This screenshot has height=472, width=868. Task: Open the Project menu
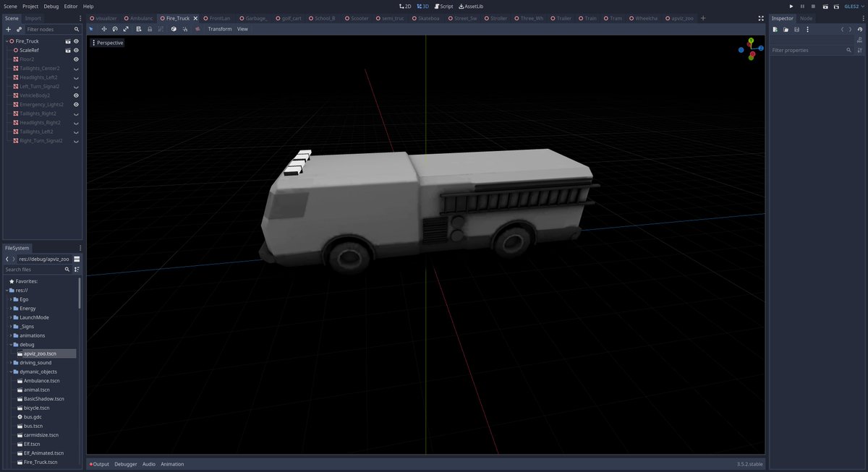pos(30,6)
